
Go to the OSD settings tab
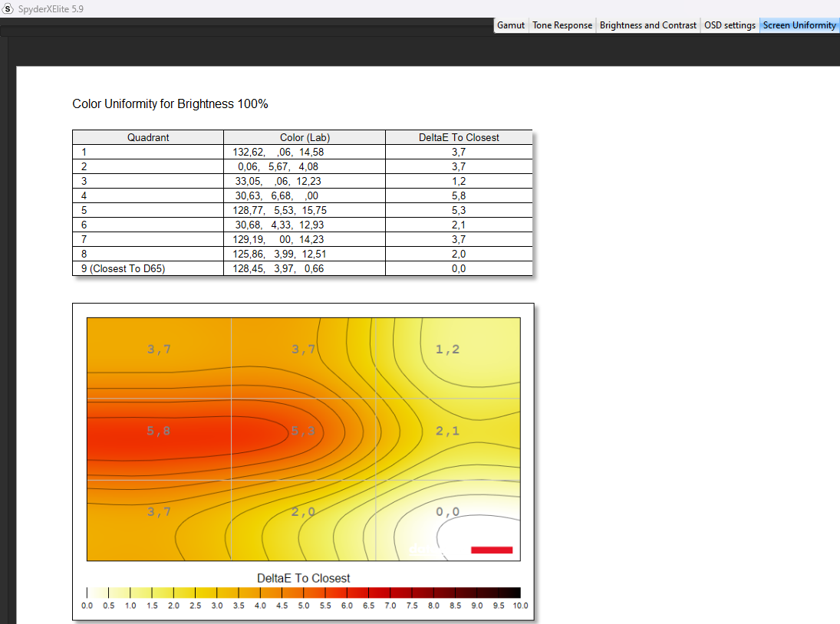click(730, 25)
